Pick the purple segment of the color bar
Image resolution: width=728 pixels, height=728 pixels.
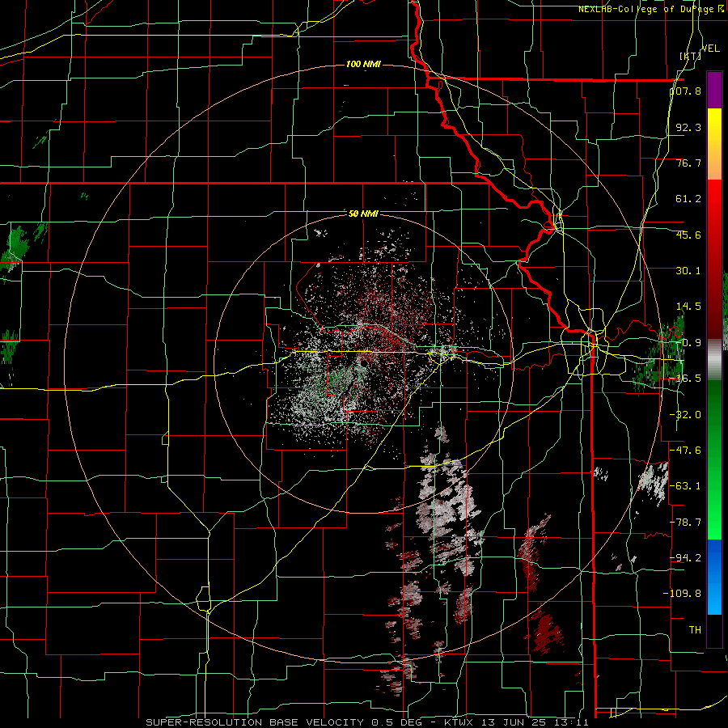714,90
